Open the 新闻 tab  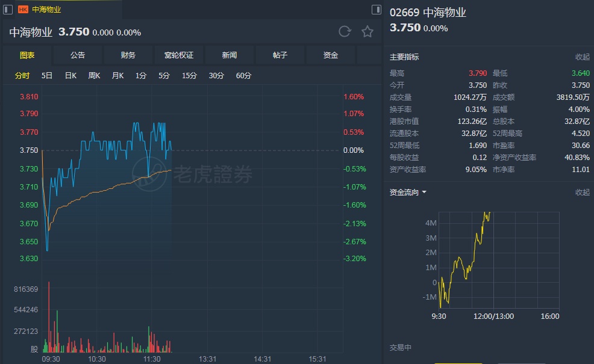point(230,55)
